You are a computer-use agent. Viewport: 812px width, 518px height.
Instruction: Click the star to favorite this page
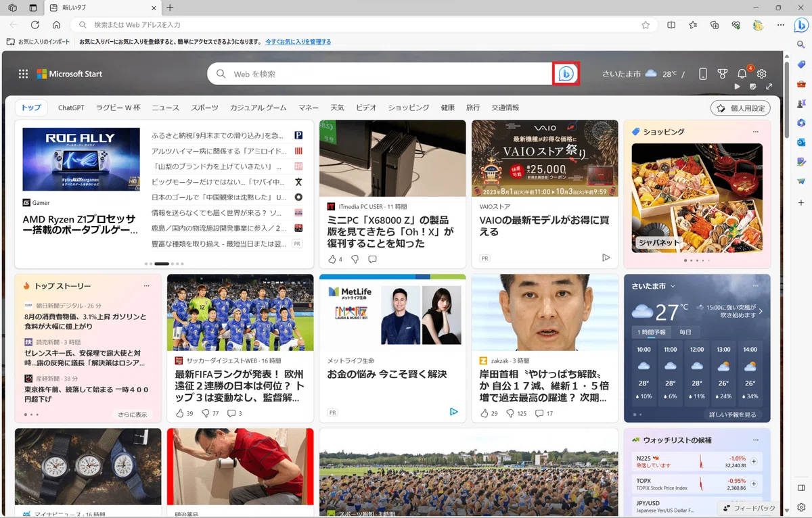646,25
